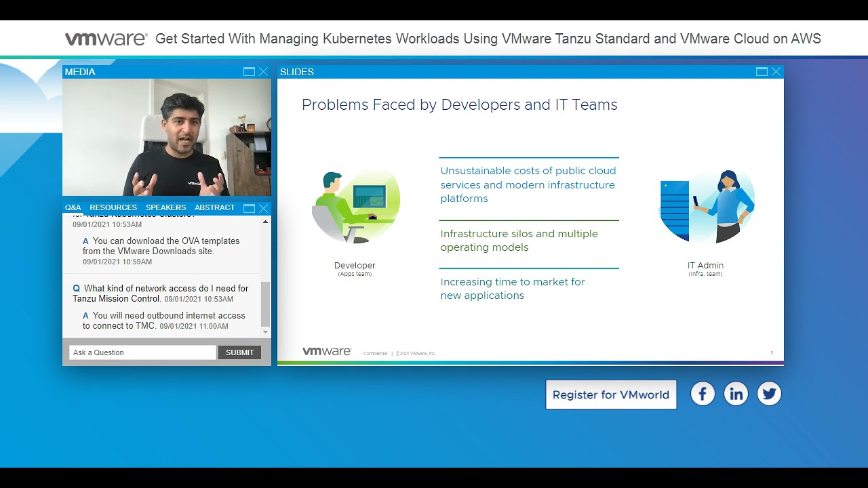Close the SLIDES panel
868x488 pixels.
pyautogui.click(x=776, y=72)
